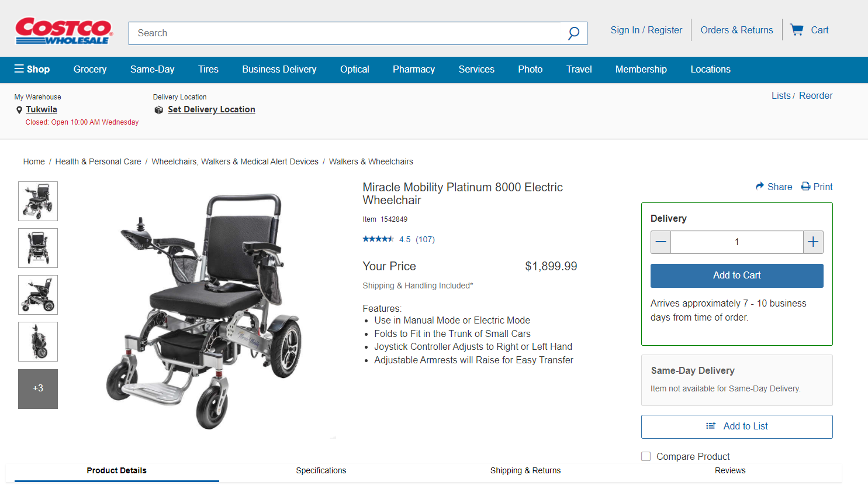Viewport: 868px width, 485px height.
Task: Open the Pharmacy menu item
Action: pos(414,69)
